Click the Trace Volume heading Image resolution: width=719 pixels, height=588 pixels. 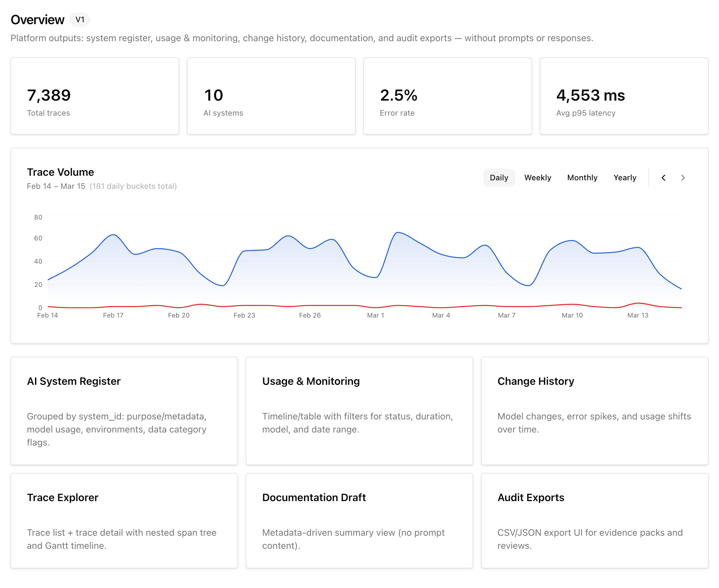(x=60, y=172)
